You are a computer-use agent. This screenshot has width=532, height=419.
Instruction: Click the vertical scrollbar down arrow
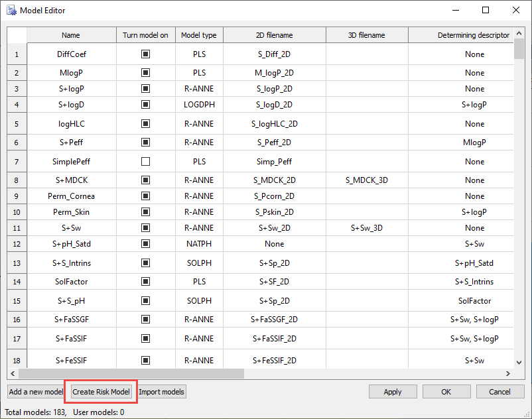pos(519,363)
